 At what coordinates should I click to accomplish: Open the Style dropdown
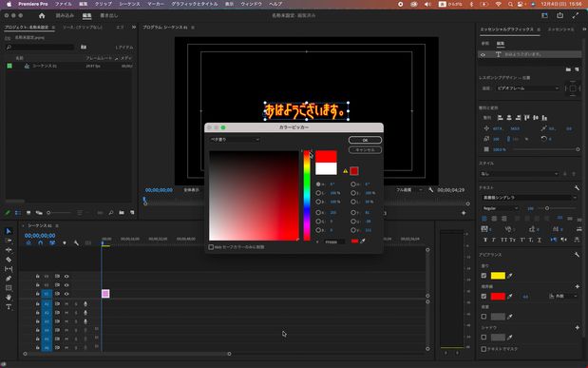519,174
